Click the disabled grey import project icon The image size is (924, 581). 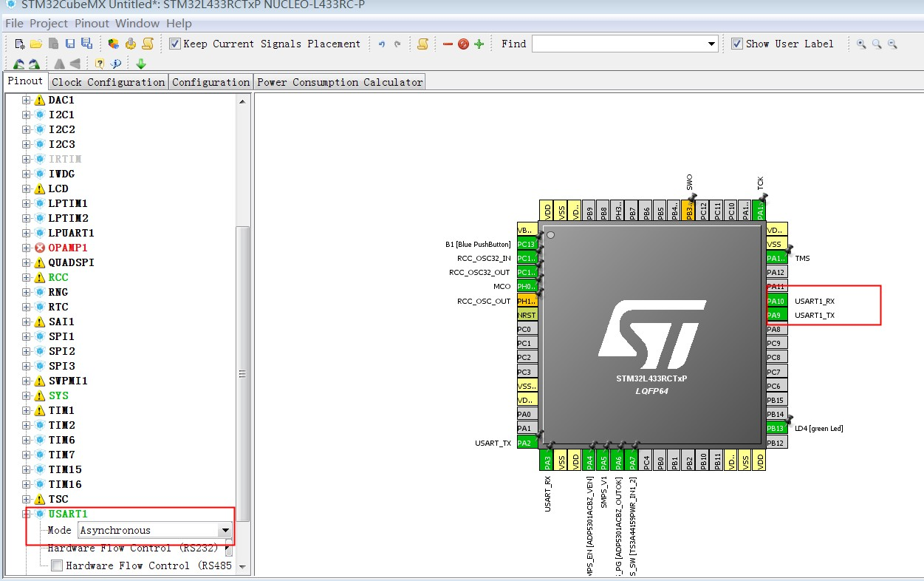[x=53, y=44]
